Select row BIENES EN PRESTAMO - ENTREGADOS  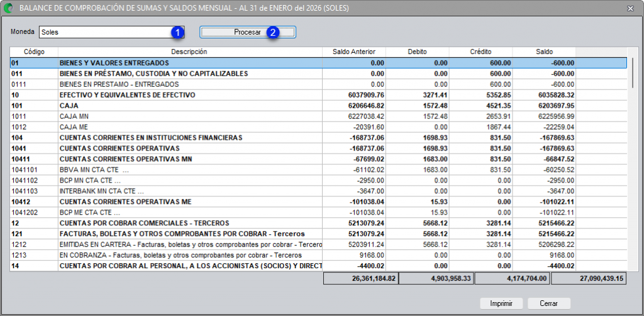click(x=318, y=84)
